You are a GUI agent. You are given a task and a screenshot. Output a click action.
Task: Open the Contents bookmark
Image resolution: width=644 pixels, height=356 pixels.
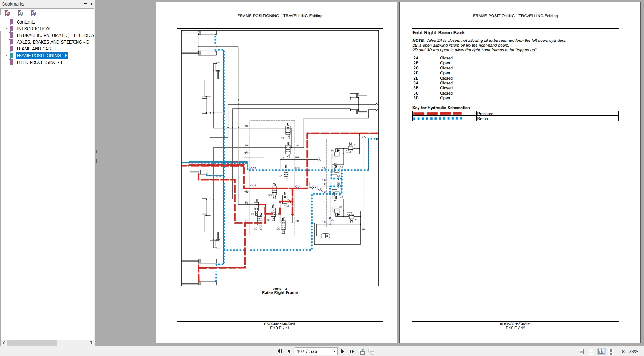tap(26, 22)
